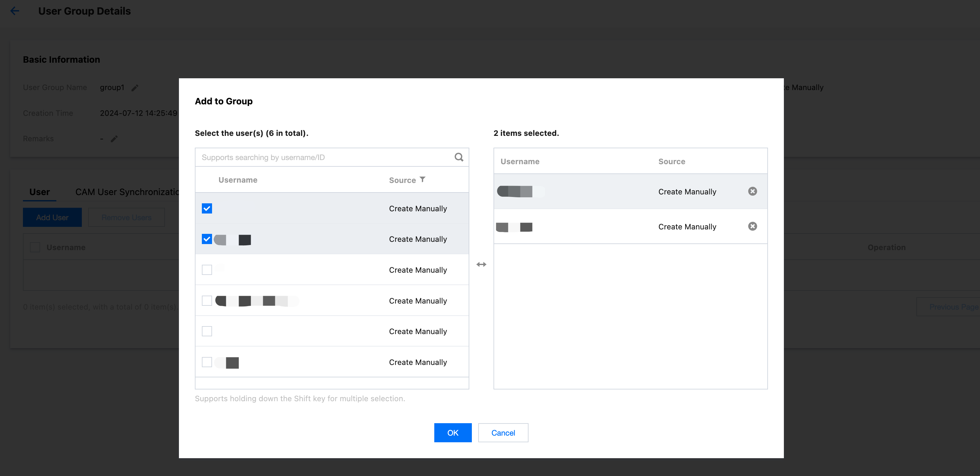The width and height of the screenshot is (980, 476).
Task: Click the creation time value 2024-07-12 14:25:49
Action: pyautogui.click(x=138, y=113)
